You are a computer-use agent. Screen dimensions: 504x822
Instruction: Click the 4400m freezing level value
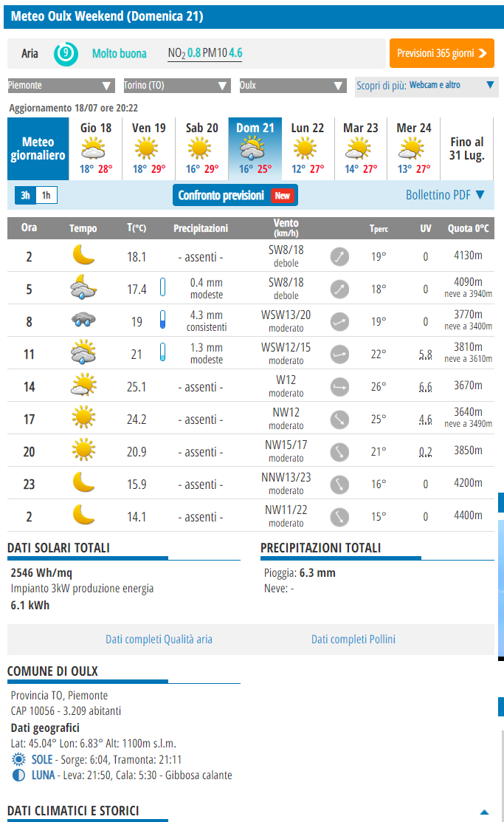pos(468,516)
